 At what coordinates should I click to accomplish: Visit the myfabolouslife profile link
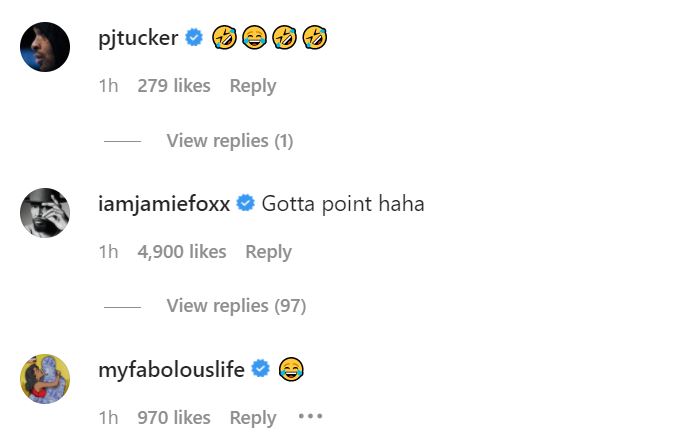click(171, 370)
